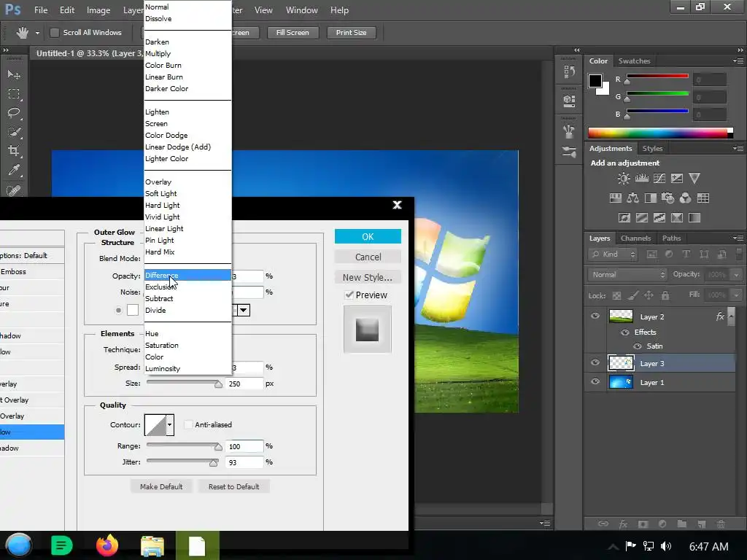
Task: Add a Color Lookup adjustment
Action: pos(703,198)
